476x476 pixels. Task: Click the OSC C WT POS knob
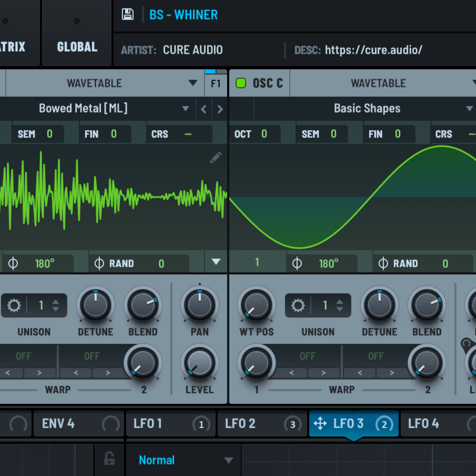point(256,305)
